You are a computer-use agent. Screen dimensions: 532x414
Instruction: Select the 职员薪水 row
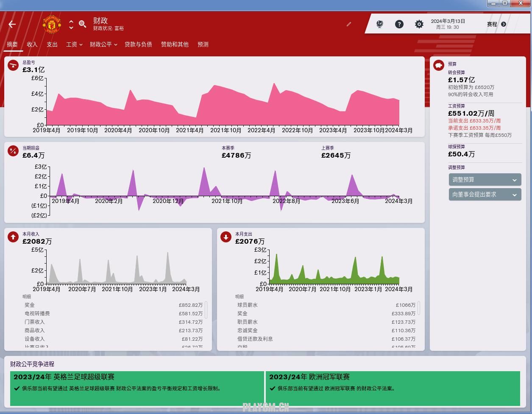(x=326, y=322)
